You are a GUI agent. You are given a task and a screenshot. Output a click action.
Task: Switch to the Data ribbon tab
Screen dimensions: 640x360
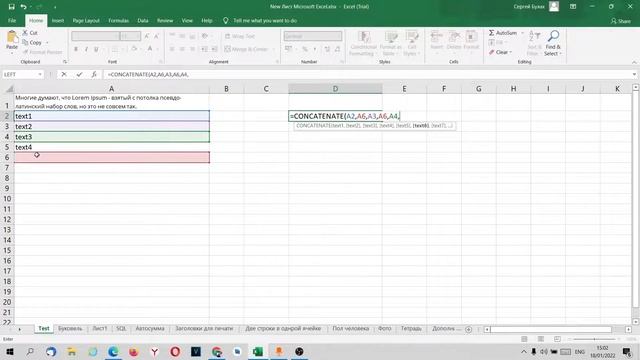click(142, 20)
